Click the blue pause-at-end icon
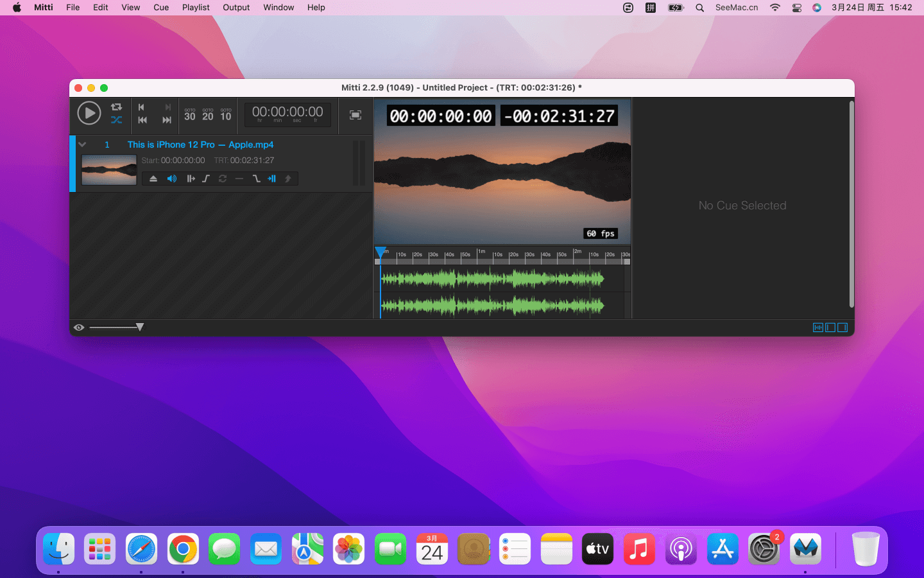 click(272, 179)
